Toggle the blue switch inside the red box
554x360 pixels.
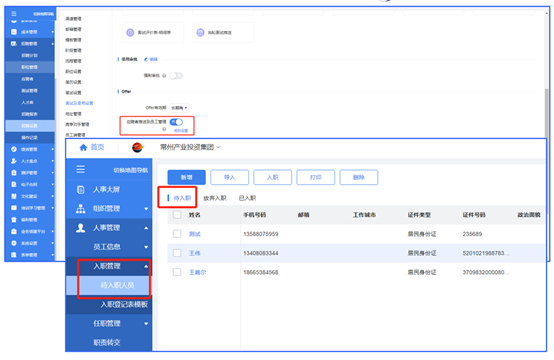[x=176, y=122]
